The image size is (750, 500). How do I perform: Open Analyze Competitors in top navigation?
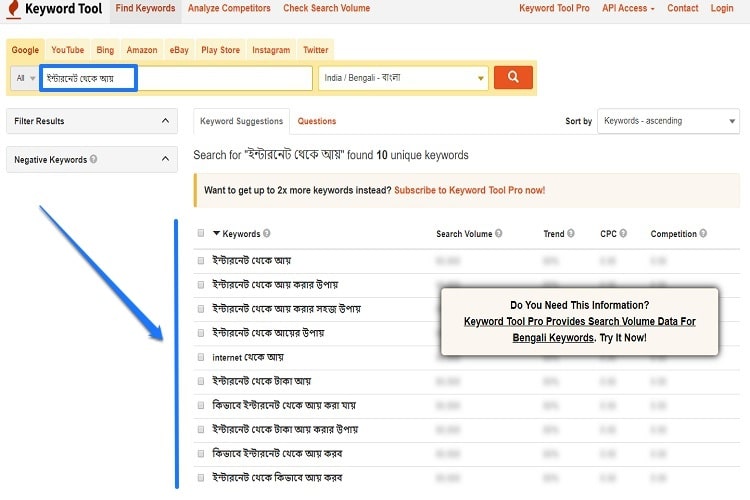coord(229,8)
